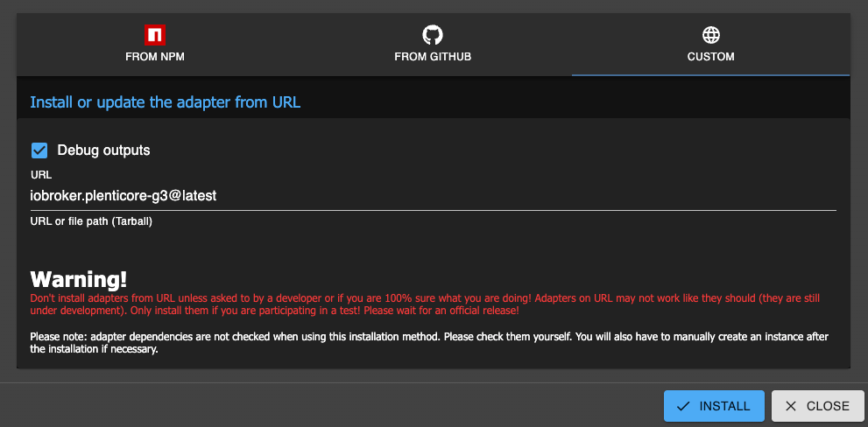Click the red npm logo icon
868x427 pixels.
tap(155, 35)
